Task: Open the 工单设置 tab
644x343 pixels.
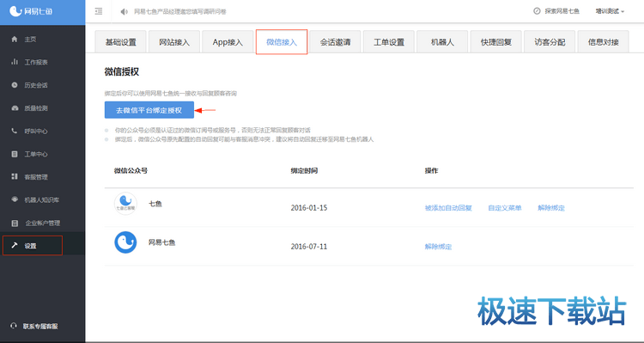Action: click(x=388, y=42)
